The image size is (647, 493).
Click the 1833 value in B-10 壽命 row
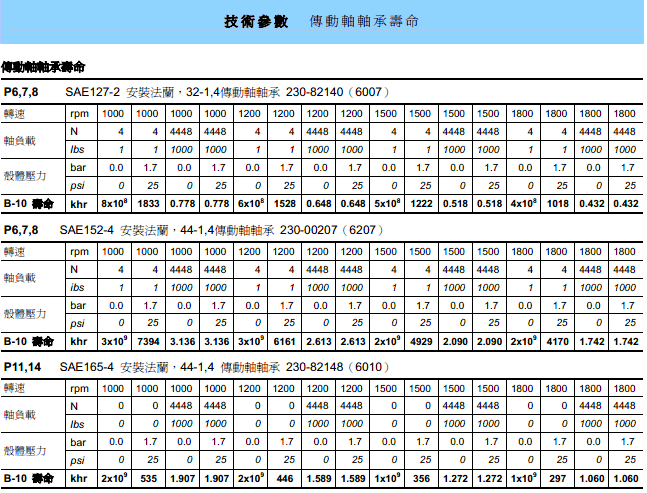point(149,203)
